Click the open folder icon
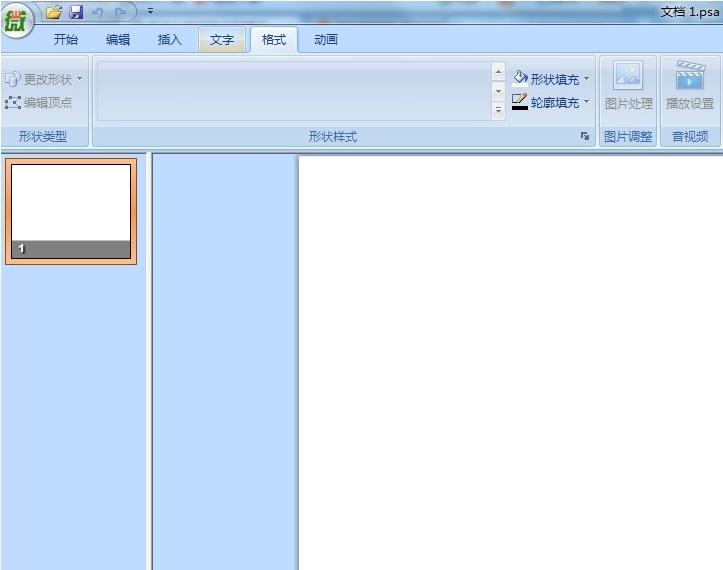Image resolution: width=723 pixels, height=570 pixels. click(54, 12)
